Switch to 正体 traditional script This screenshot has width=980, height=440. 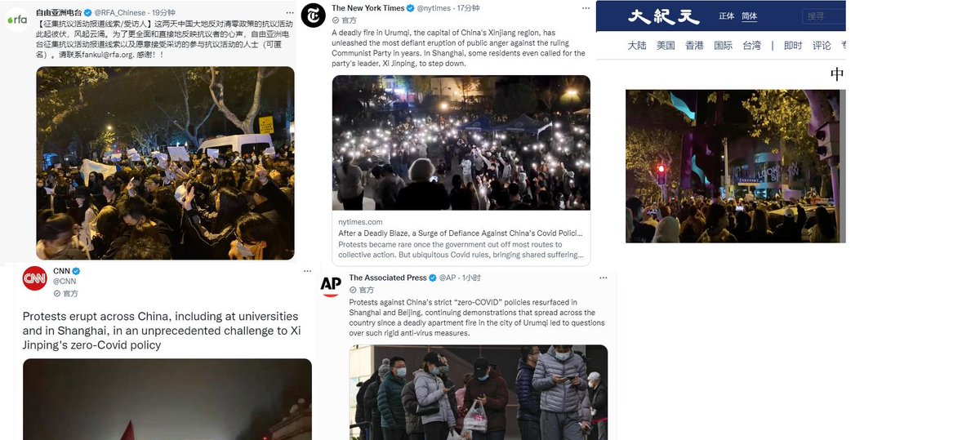coord(726,16)
